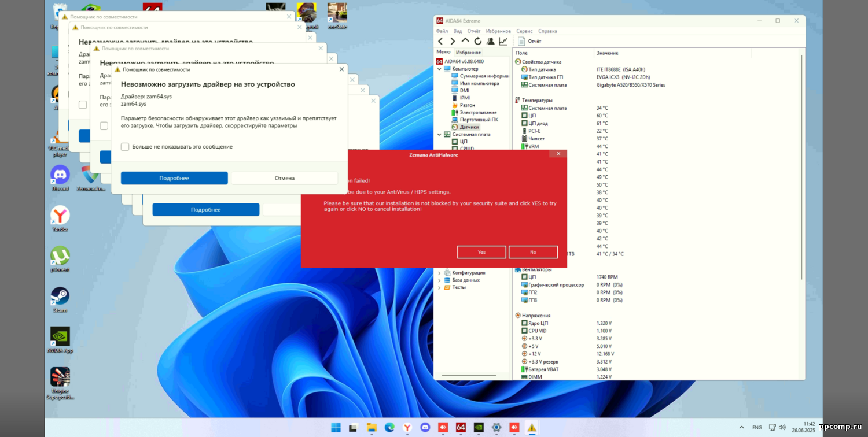Click No in Zemana AntiMalware dialog
The height and width of the screenshot is (437, 868).
point(533,252)
